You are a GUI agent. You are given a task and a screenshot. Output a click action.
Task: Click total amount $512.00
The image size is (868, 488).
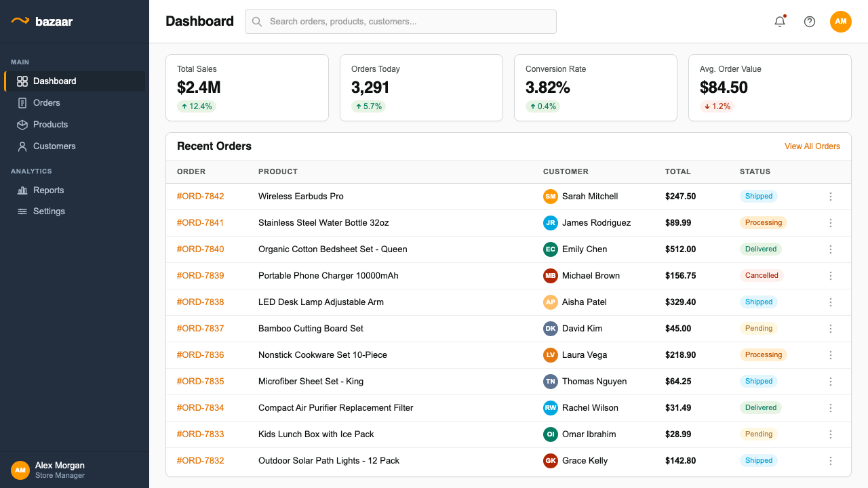pos(681,249)
